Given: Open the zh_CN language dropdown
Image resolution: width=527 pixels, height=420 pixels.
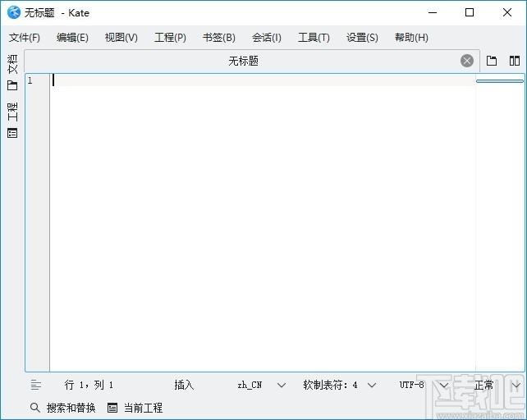Looking at the screenshot, I should tap(262, 385).
